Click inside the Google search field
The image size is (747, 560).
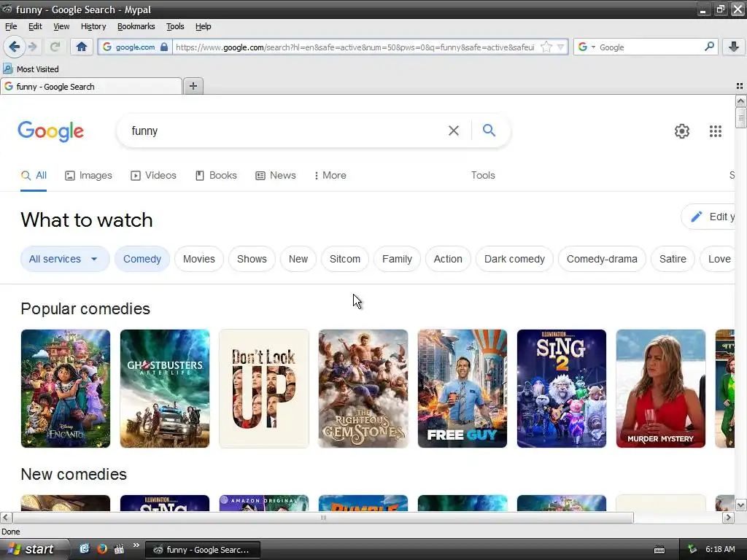point(286,131)
